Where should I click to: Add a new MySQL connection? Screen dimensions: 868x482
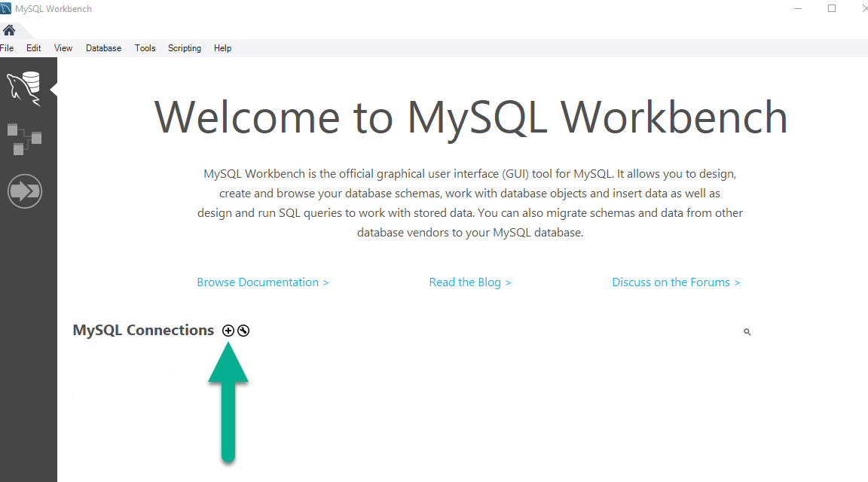point(228,330)
